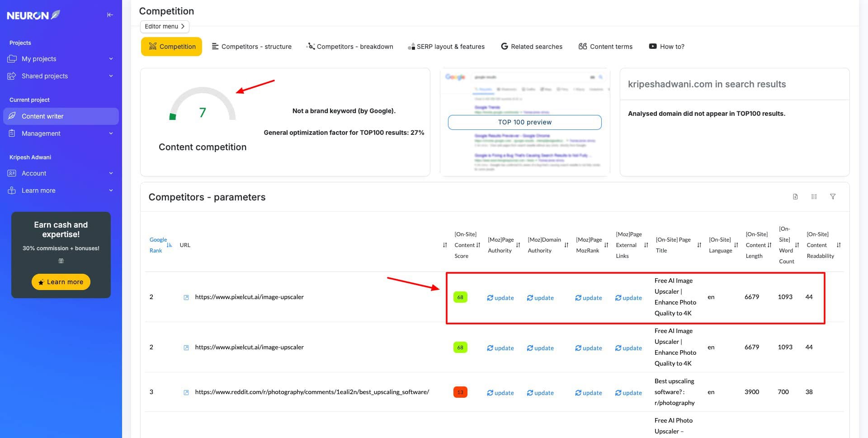
Task: Click the TOP 100 preview button
Action: coord(524,122)
